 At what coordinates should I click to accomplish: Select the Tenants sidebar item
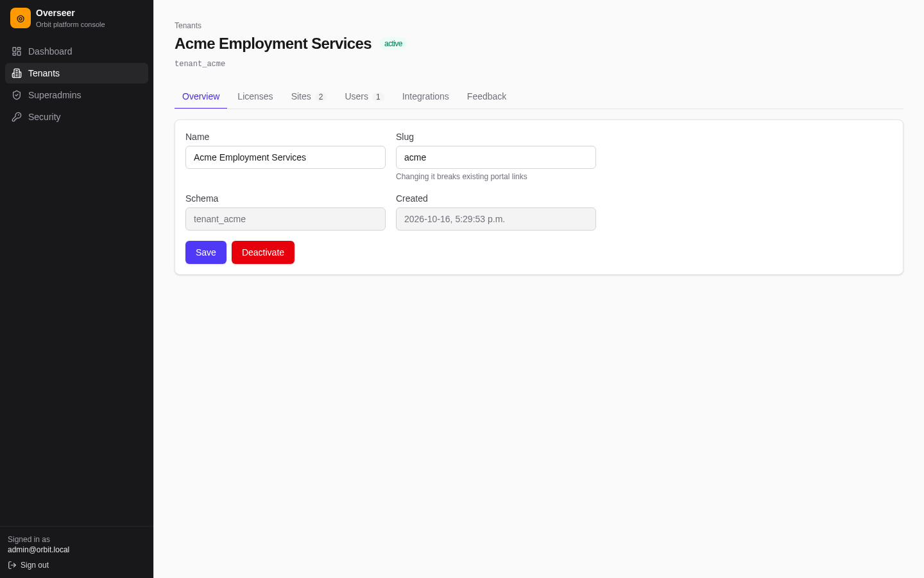[x=76, y=73]
